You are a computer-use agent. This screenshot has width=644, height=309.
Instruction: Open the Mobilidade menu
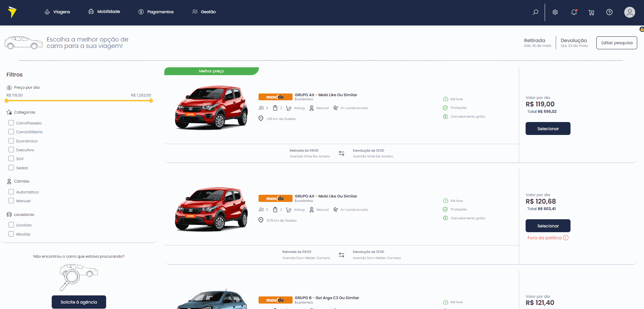104,12
